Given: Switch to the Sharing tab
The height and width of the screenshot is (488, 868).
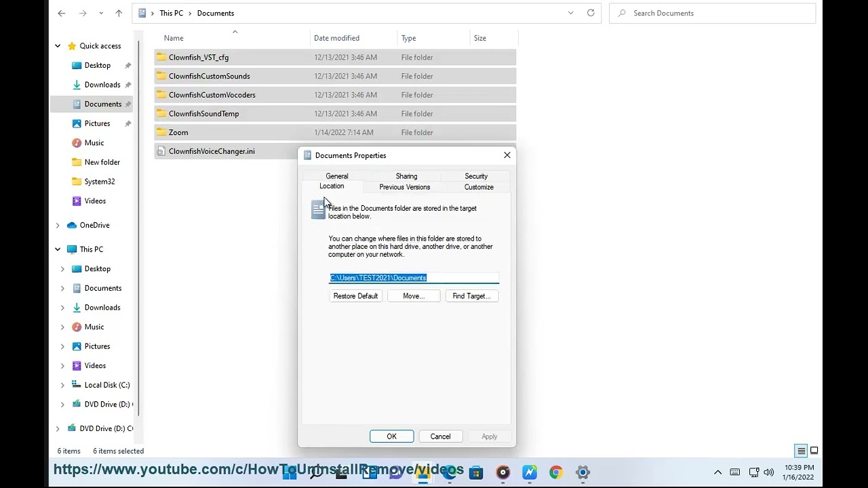Looking at the screenshot, I should pyautogui.click(x=407, y=176).
